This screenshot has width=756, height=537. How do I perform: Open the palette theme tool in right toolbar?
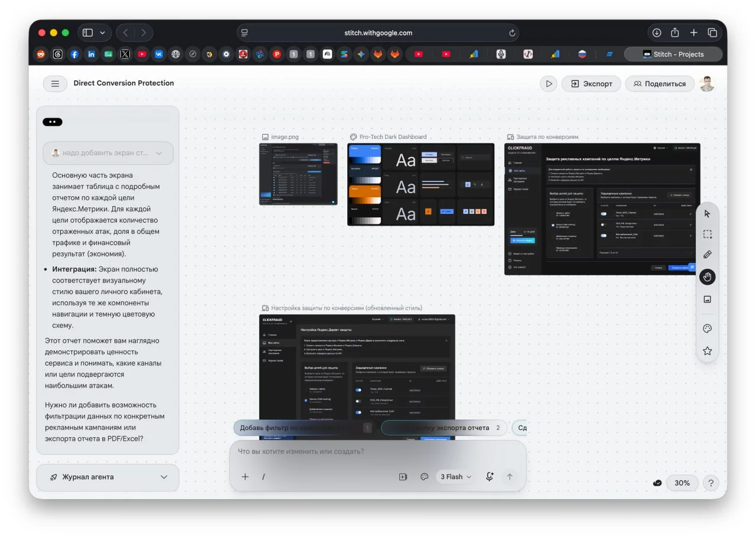(x=707, y=328)
